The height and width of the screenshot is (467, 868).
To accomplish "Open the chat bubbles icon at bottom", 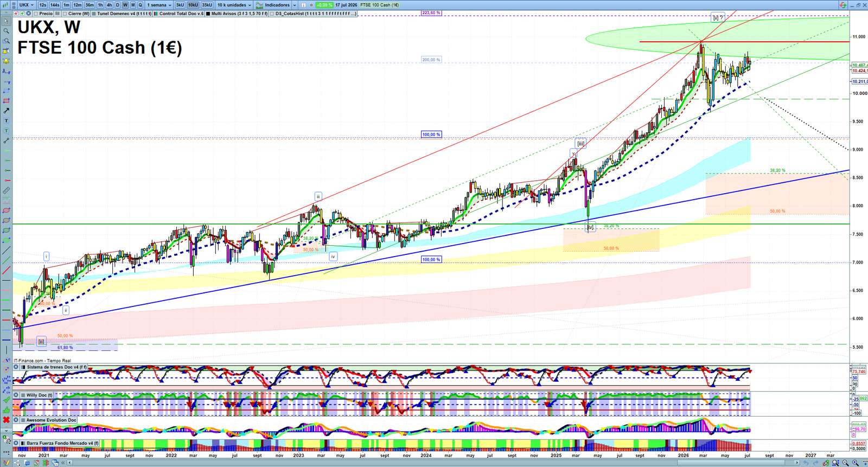I will pos(27,463).
